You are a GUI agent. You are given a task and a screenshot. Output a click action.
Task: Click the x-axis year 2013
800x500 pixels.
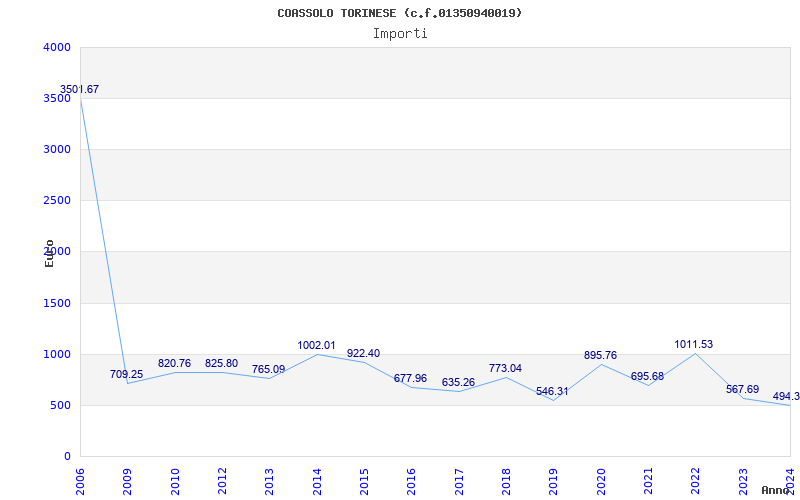click(269, 482)
